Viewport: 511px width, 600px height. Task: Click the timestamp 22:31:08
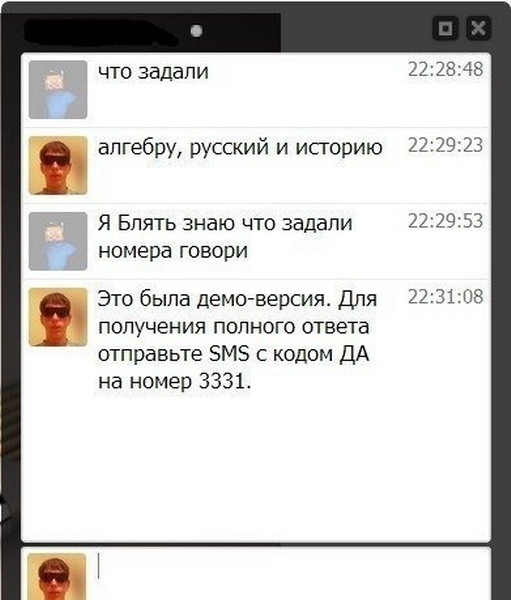pos(445,297)
